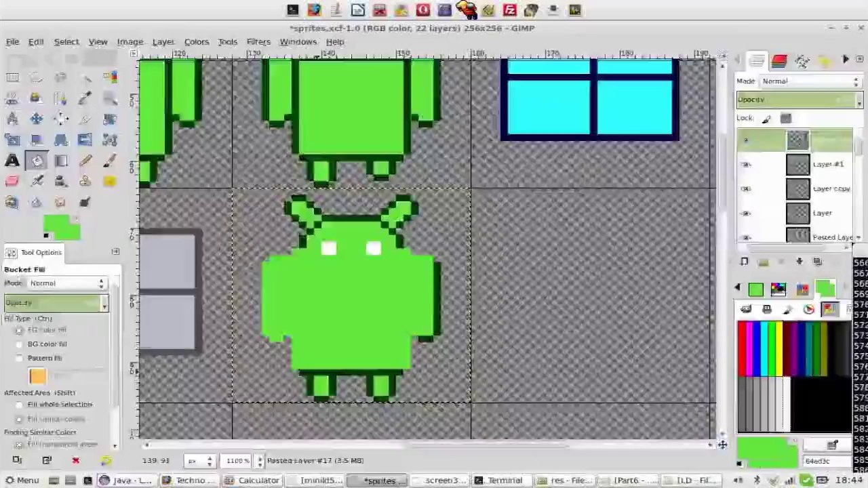Select the Dodge/Burn tool

85,202
